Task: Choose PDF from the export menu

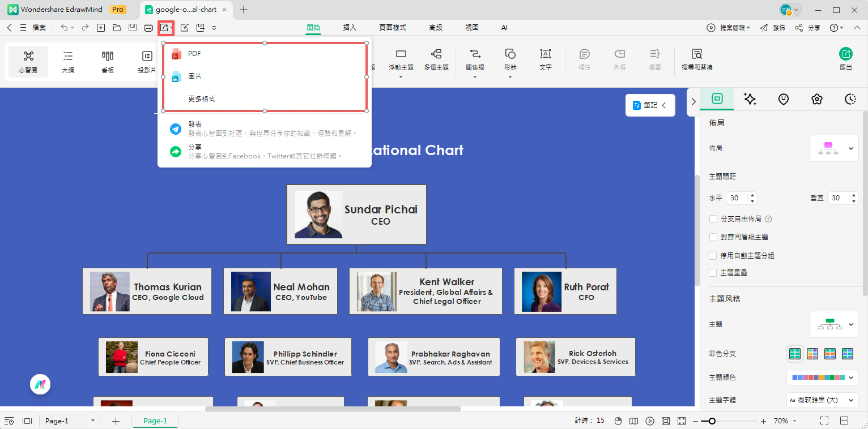Action: pos(194,53)
